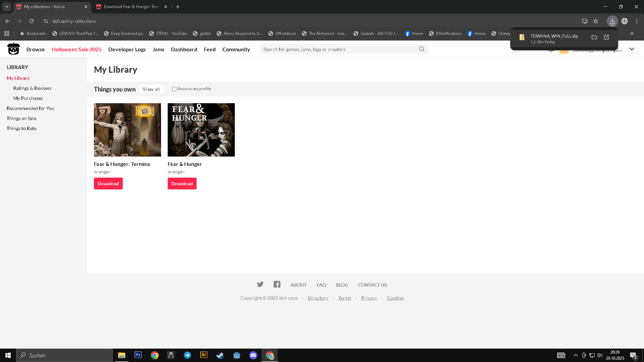Image resolution: width=644 pixels, height=362 pixels.
Task: Open Discord from the taskbar
Action: (253, 355)
